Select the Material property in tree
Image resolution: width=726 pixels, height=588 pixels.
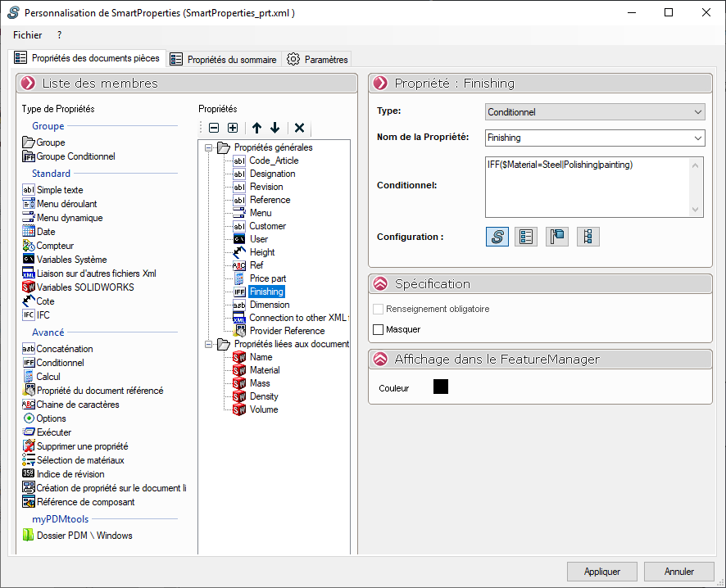tap(265, 370)
